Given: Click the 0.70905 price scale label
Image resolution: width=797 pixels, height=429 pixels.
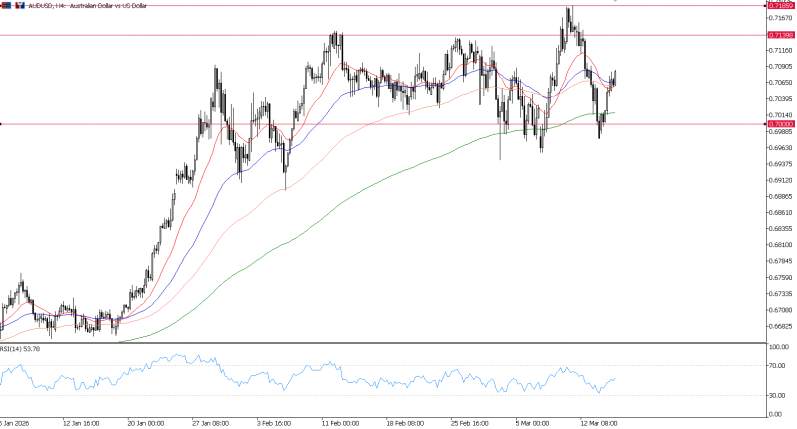Looking at the screenshot, I should [781, 67].
